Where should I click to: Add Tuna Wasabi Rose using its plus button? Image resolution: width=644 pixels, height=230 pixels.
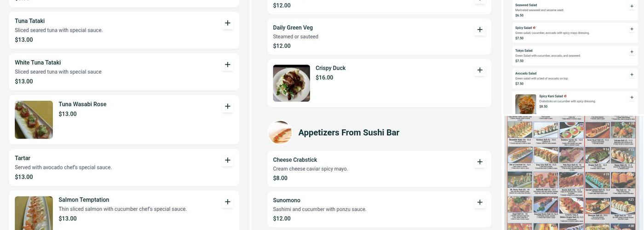click(x=228, y=106)
